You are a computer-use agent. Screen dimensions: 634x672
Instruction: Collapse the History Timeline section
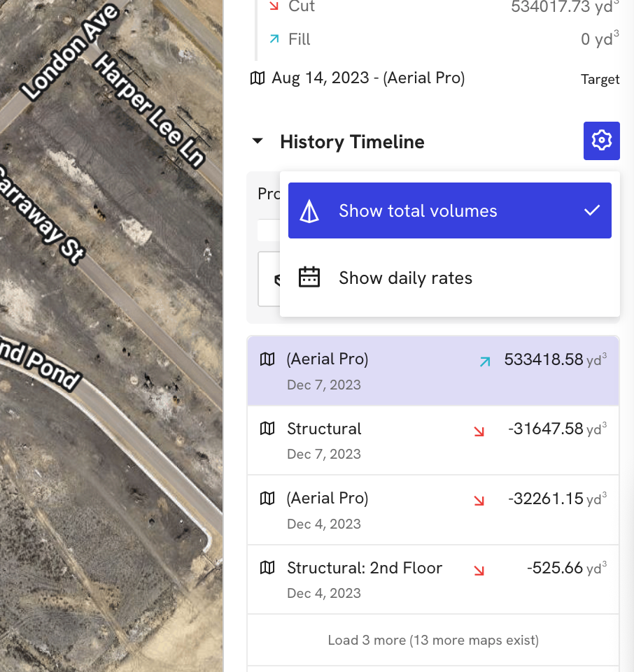[x=258, y=142]
